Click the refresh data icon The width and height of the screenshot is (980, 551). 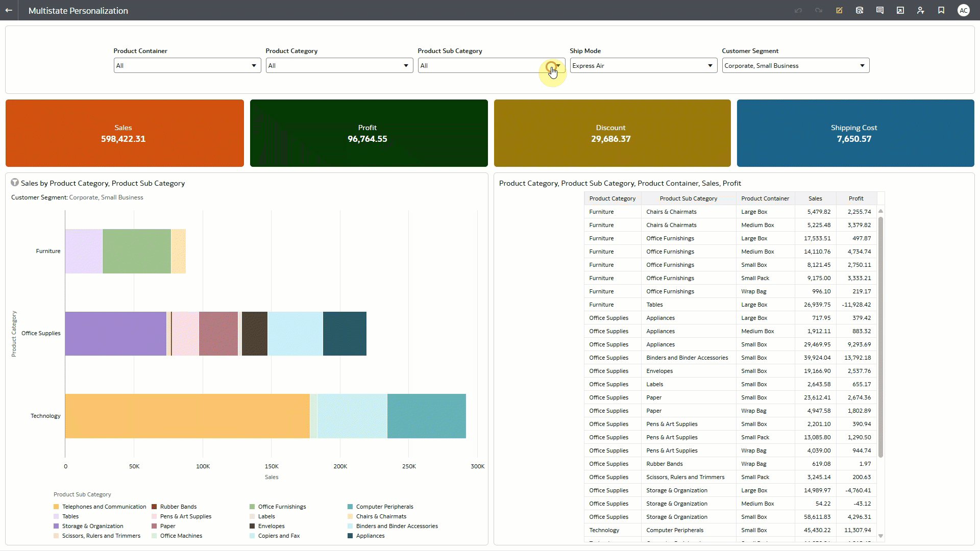click(x=860, y=10)
